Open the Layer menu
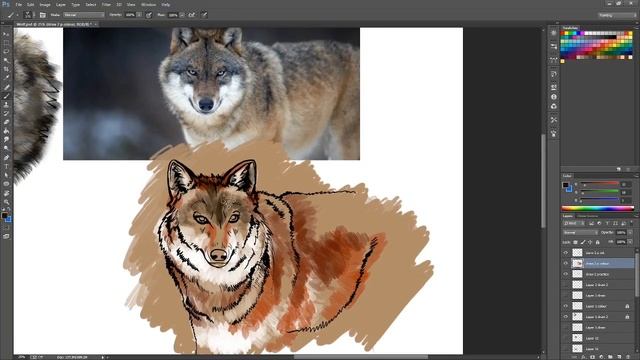The image size is (640, 360). tap(61, 4)
